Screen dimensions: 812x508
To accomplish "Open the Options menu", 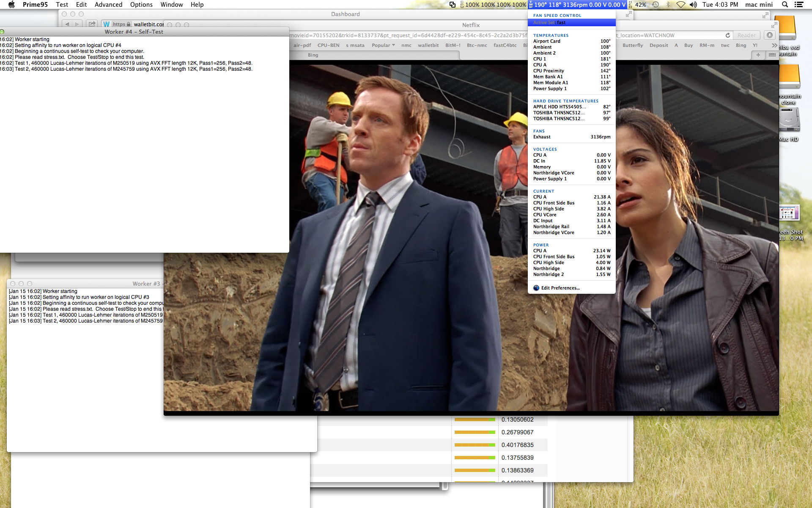I will [x=141, y=5].
